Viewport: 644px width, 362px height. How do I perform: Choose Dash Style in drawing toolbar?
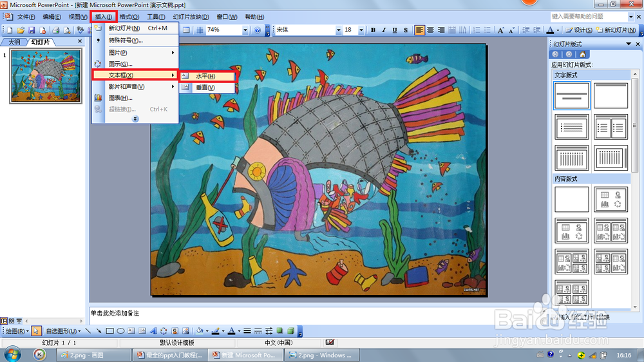tap(258, 331)
